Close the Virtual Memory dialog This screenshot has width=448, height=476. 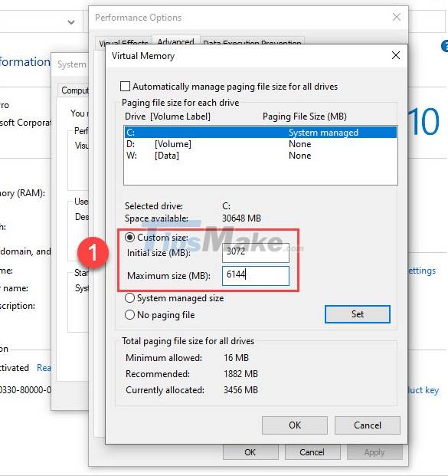click(395, 55)
